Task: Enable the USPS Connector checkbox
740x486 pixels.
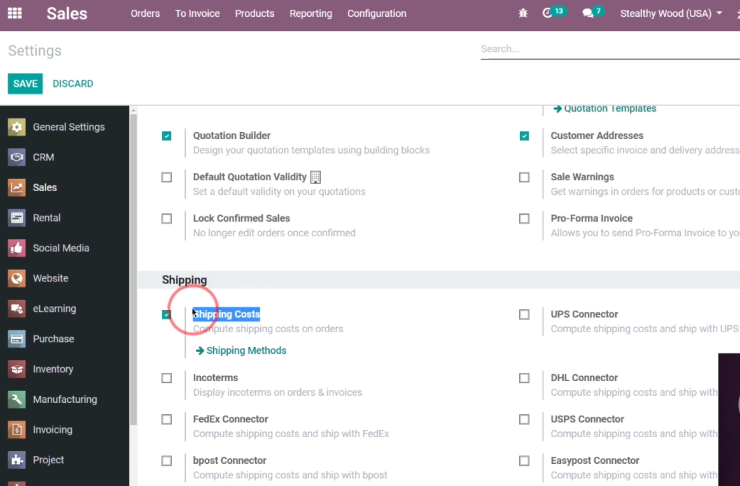Action: pyautogui.click(x=524, y=419)
